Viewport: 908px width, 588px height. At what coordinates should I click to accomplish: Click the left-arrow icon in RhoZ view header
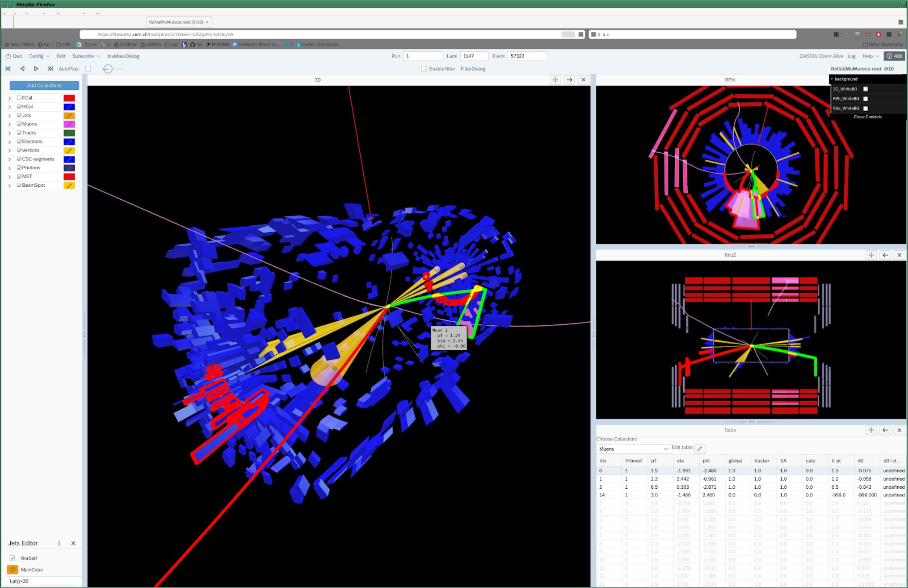point(885,255)
